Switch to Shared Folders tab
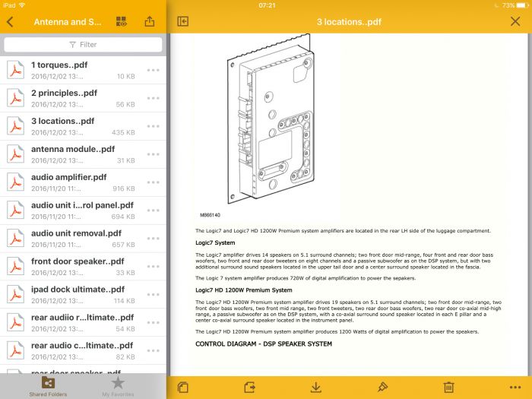 pyautogui.click(x=48, y=386)
